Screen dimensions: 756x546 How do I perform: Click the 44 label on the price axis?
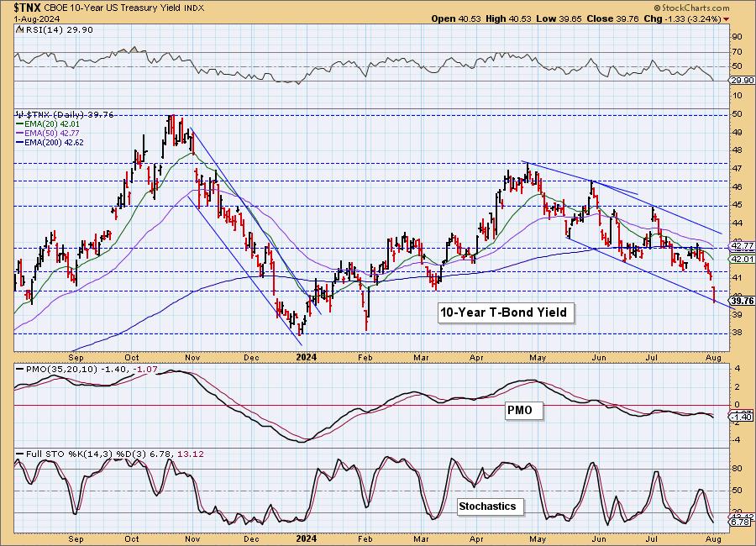pos(738,223)
